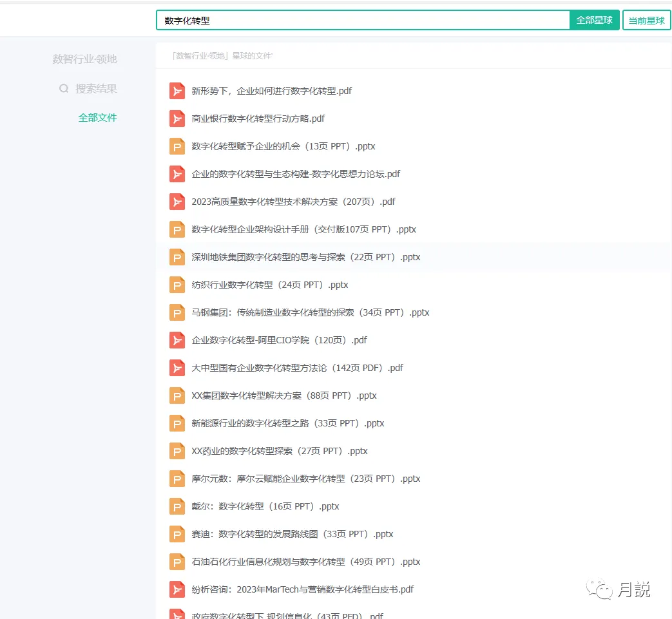
Task: Click PDF icon for 2023高质量数字化转型技术解决方案
Action: tap(177, 202)
